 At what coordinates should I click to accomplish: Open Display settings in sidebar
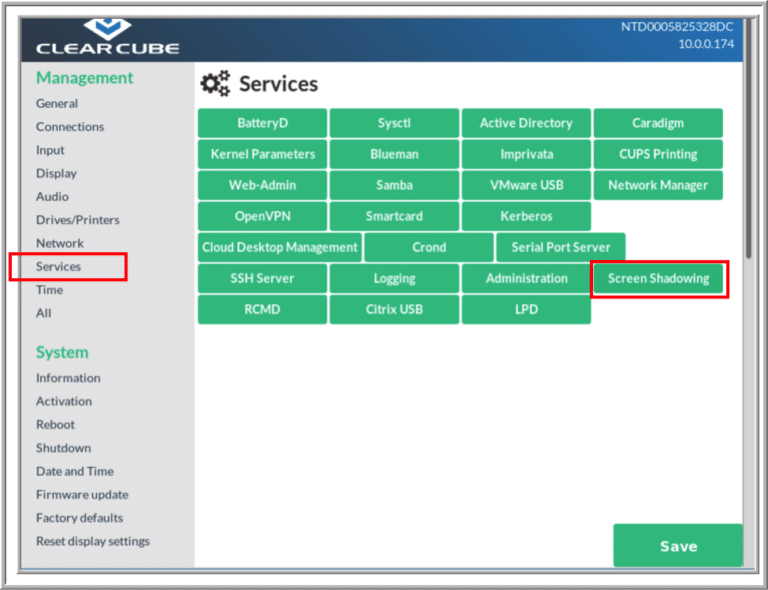point(56,174)
